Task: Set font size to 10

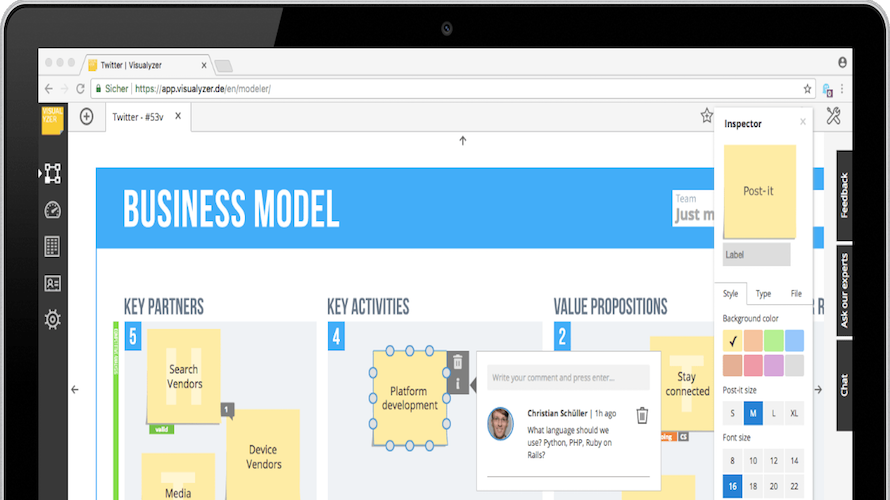Action: coord(753,461)
